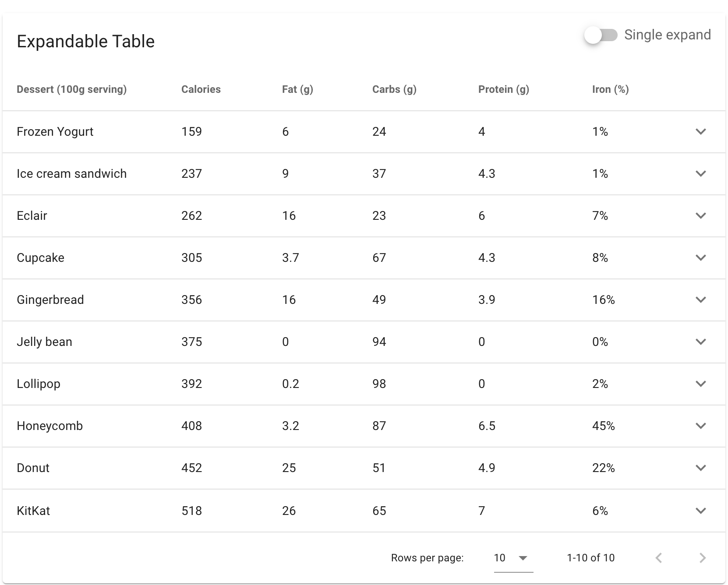Sort by the Fat (g) column header
The width and height of the screenshot is (728, 585).
(x=297, y=89)
